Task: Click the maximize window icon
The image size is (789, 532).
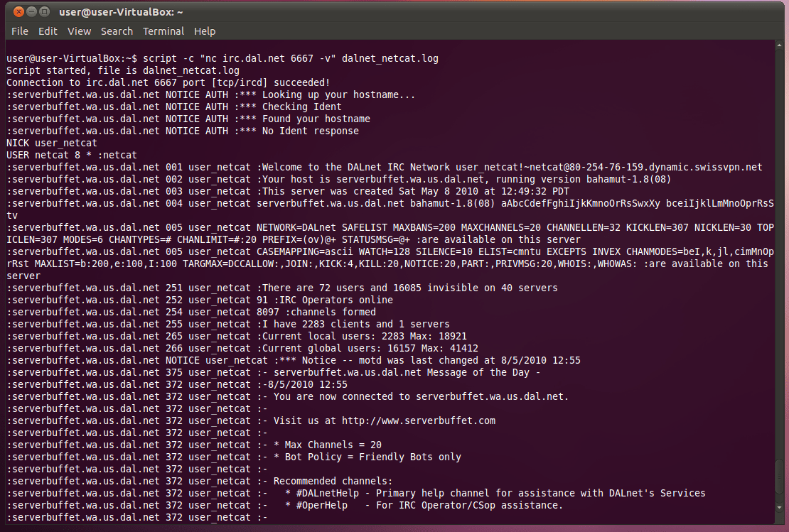Action: [x=44, y=11]
